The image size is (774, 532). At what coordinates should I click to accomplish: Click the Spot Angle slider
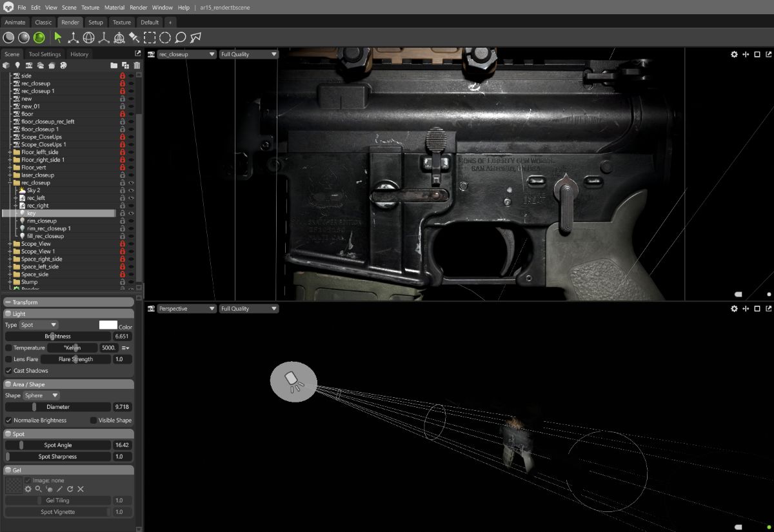coord(58,445)
